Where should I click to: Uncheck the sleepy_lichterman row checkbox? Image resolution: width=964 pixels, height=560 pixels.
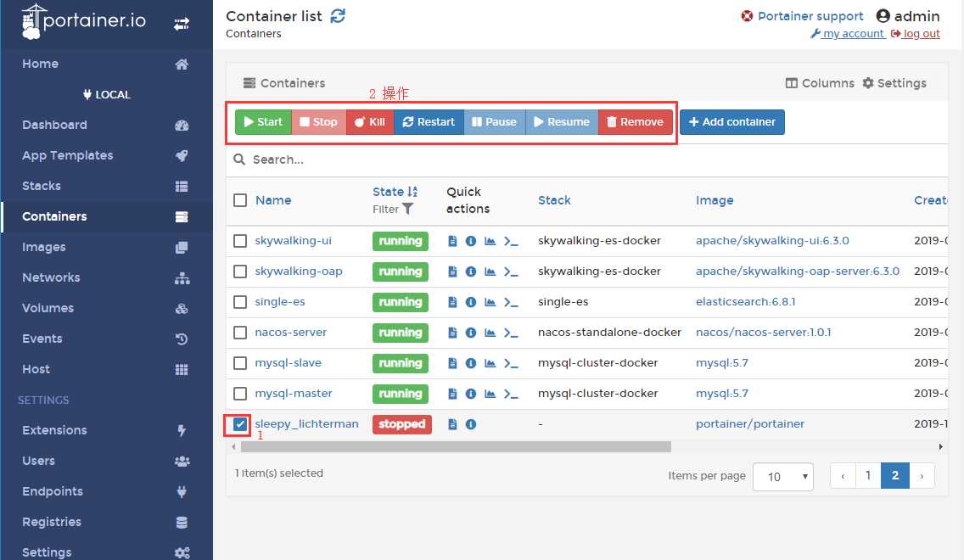pos(240,424)
